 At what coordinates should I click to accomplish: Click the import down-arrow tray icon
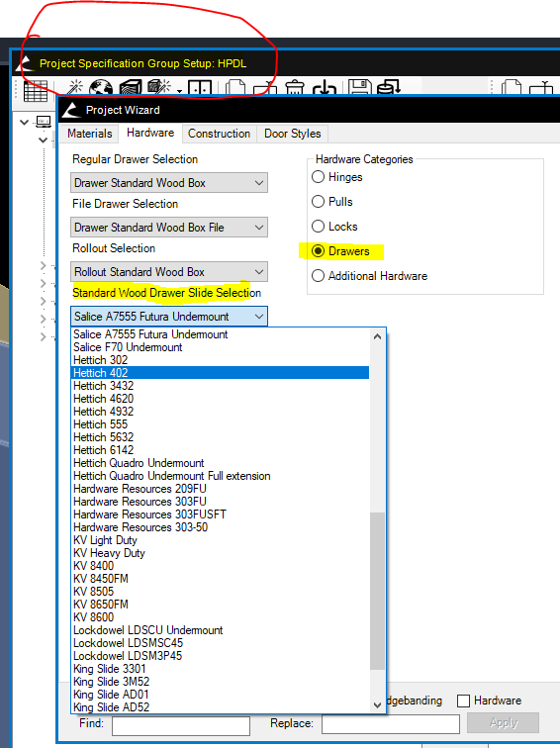(x=325, y=88)
